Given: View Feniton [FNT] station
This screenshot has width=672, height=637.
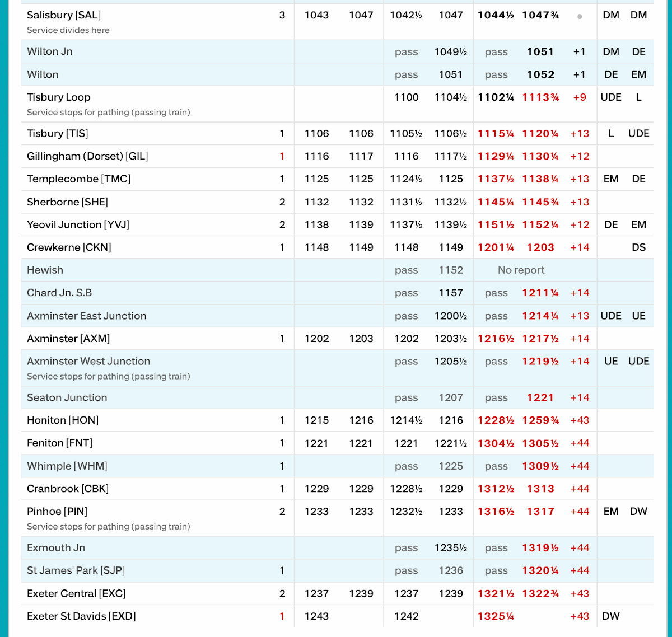Looking at the screenshot, I should [x=60, y=443].
